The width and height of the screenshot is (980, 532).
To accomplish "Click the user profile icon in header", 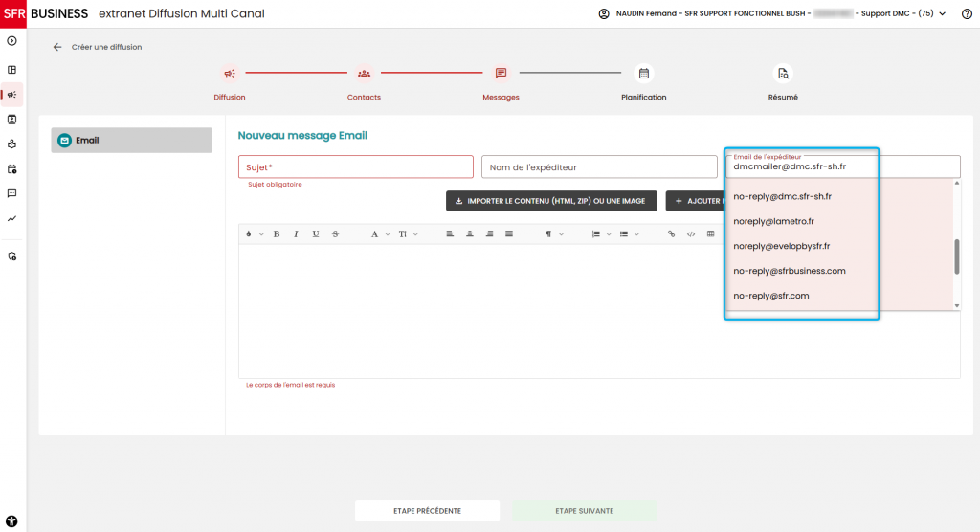I will click(604, 13).
